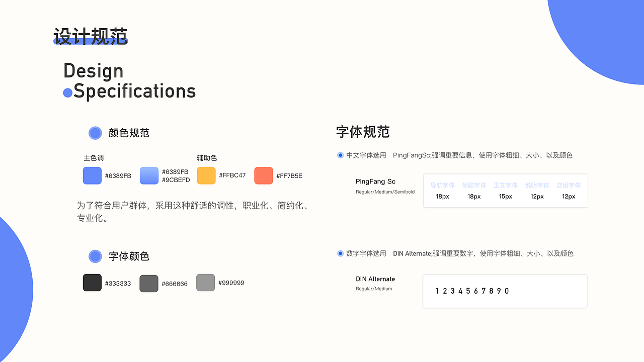Image resolution: width=644 pixels, height=362 pixels.
Task: Expand the PingFang Sc font sample panel
Action: pos(505,191)
